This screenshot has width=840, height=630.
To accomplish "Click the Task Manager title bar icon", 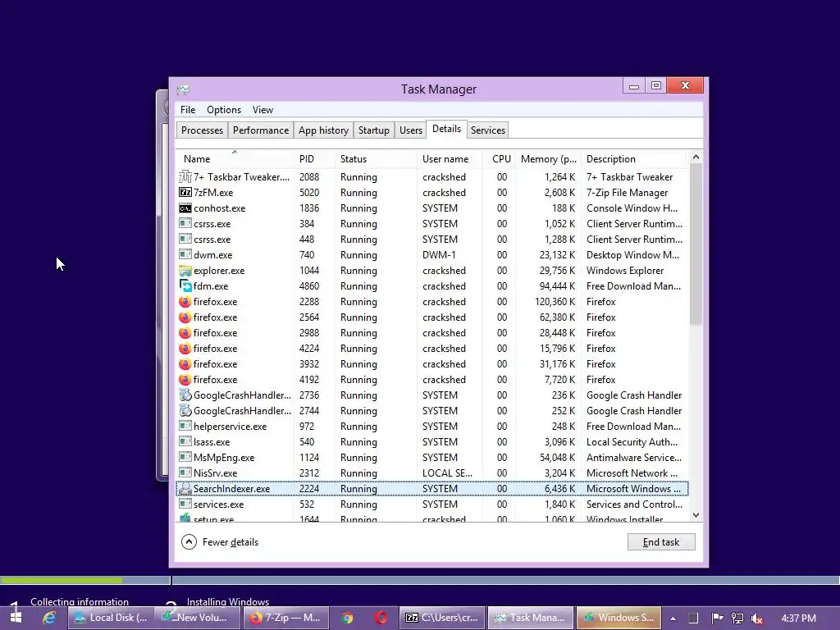I will [183, 89].
